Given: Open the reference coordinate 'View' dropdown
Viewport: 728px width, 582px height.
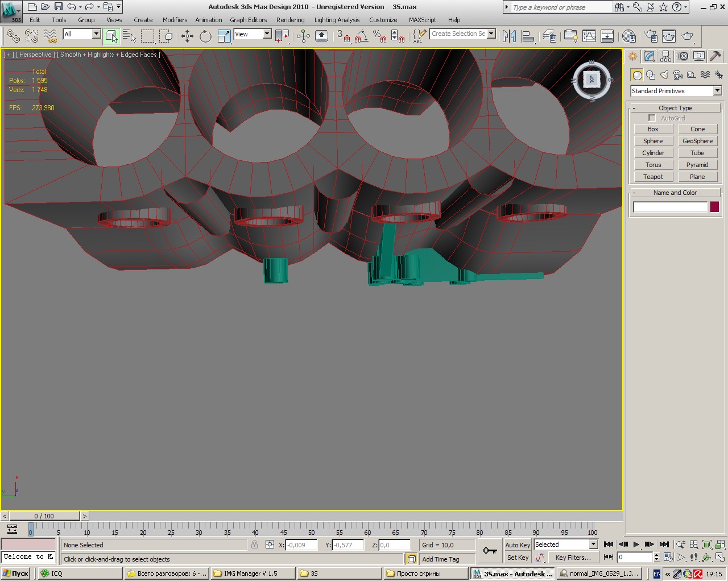Looking at the screenshot, I should (x=267, y=34).
